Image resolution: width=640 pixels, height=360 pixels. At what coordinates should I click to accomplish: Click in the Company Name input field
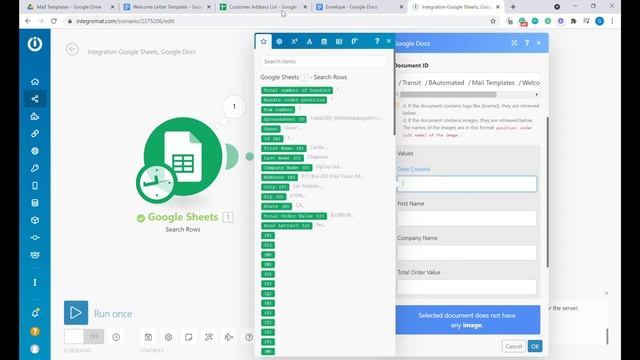click(x=467, y=253)
